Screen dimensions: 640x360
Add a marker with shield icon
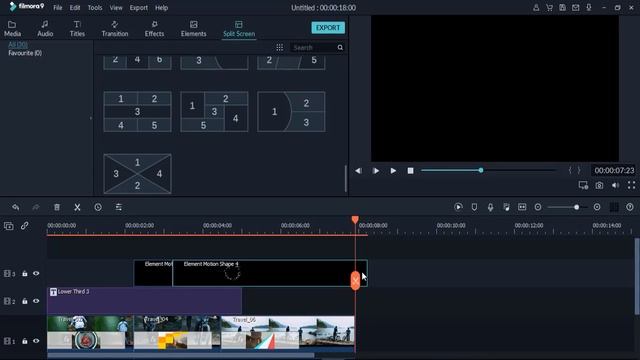474,207
